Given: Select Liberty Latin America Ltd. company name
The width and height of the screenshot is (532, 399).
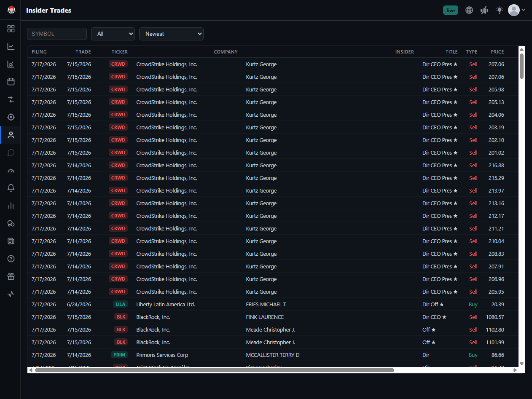Looking at the screenshot, I should click(166, 304).
